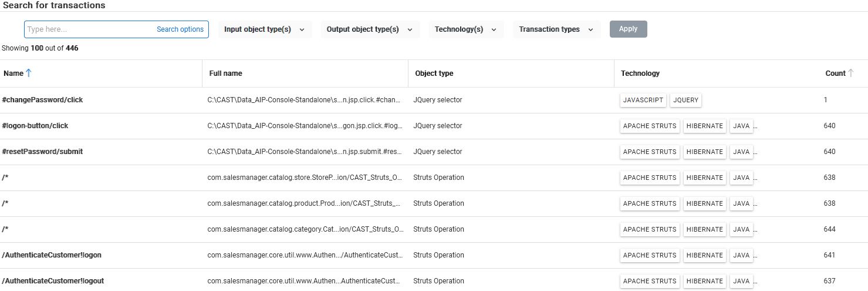Focus the 'Type here...' search field
The width and height of the screenshot is (868, 291).
pyautogui.click(x=88, y=29)
